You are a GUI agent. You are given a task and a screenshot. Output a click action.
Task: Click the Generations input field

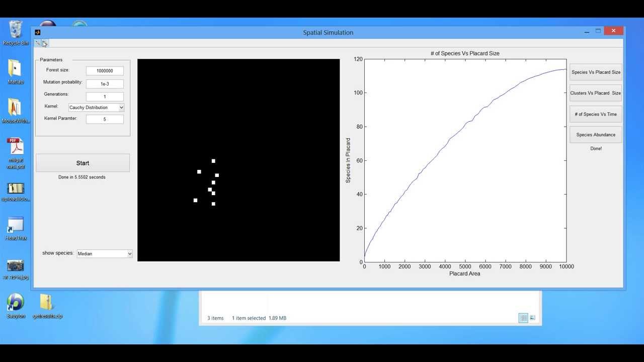(105, 97)
